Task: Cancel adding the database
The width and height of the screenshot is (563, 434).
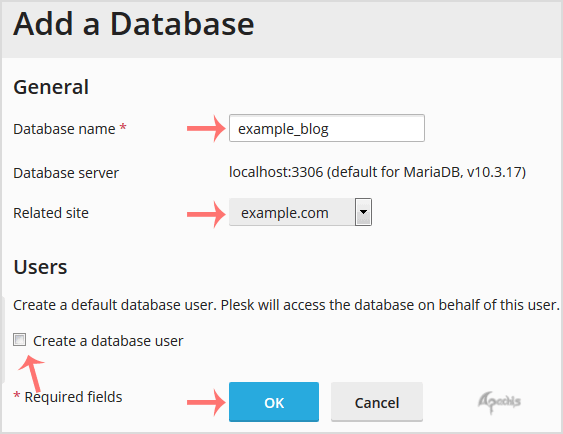Action: pyautogui.click(x=377, y=402)
